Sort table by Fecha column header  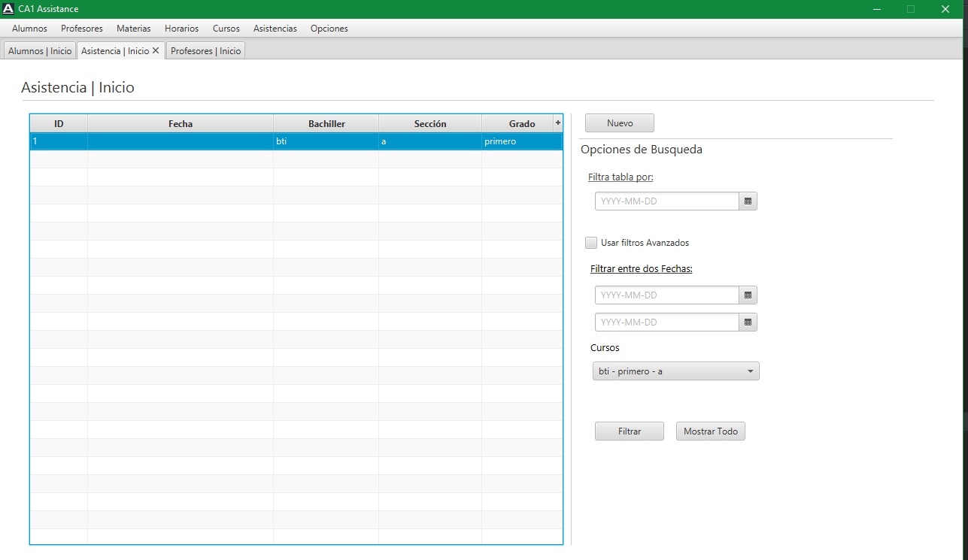[x=181, y=123]
